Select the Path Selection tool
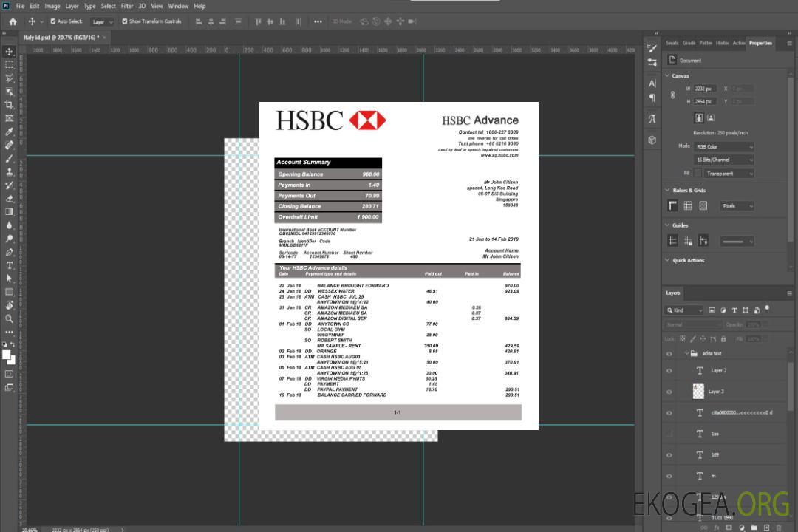The height and width of the screenshot is (532, 798). coord(9,279)
